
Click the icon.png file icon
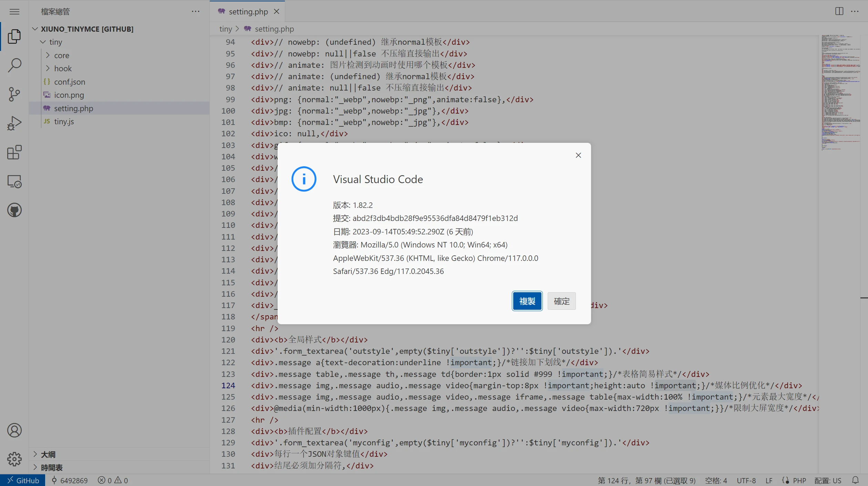[47, 95]
